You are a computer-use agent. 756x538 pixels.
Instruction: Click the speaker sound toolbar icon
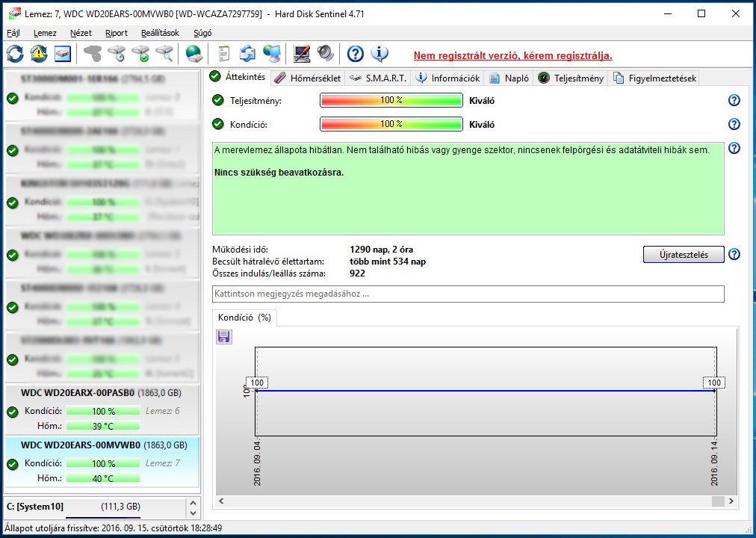click(326, 54)
